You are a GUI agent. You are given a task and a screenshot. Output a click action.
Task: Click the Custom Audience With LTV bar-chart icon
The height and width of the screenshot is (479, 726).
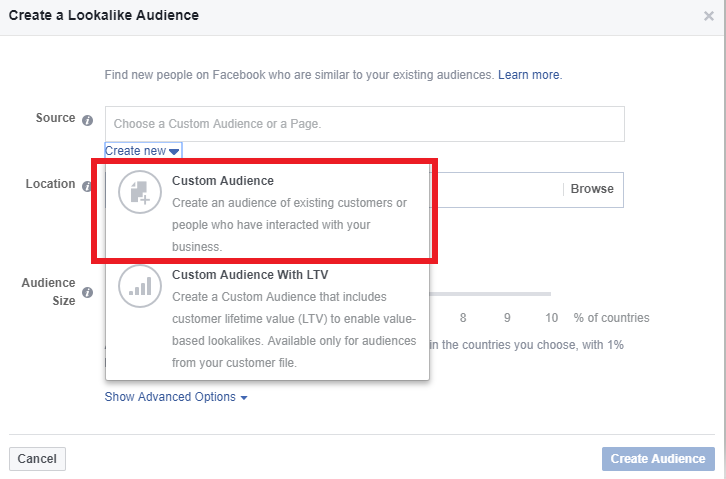[x=140, y=286]
